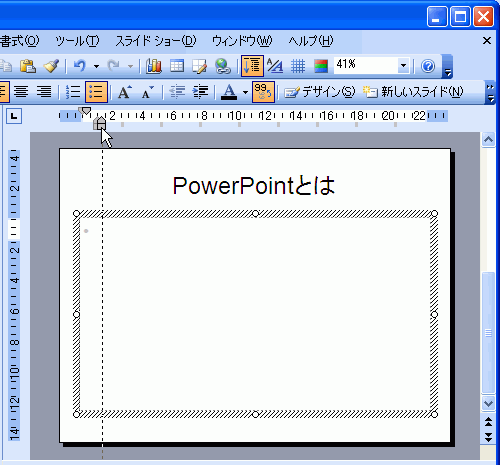Click the scroll up arrow
The image size is (500, 465).
click(x=488, y=139)
